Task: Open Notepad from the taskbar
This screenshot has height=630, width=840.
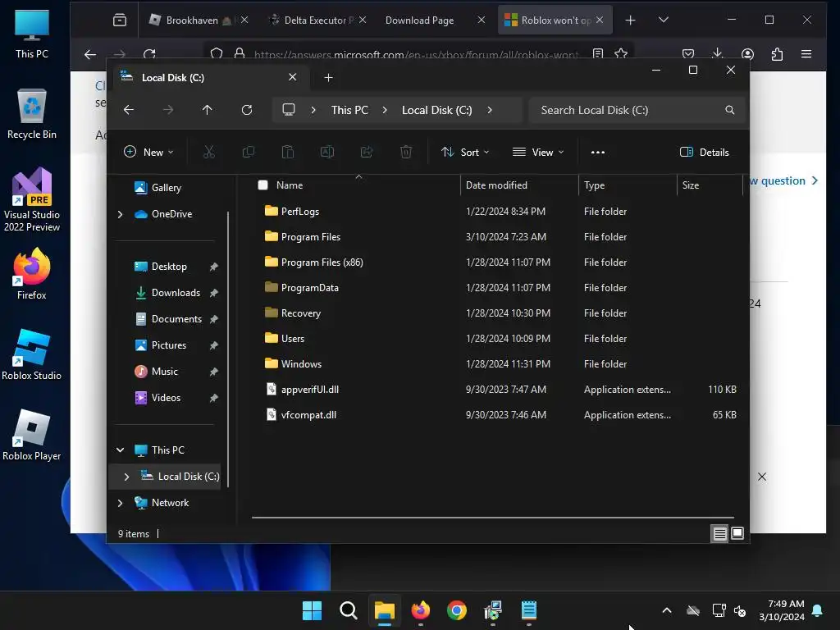Action: 529,610
